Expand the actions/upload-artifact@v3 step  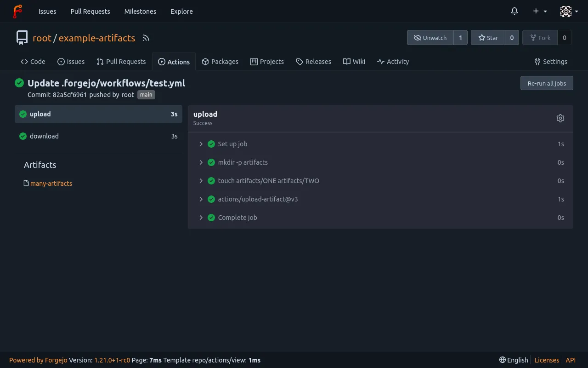[258, 199]
